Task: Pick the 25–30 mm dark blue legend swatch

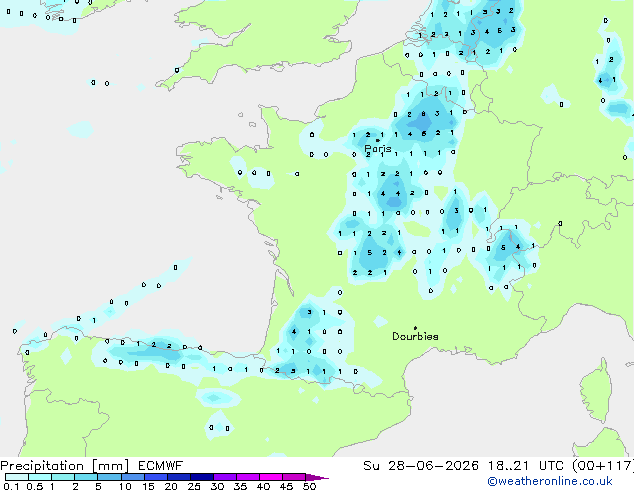Action: (201, 477)
